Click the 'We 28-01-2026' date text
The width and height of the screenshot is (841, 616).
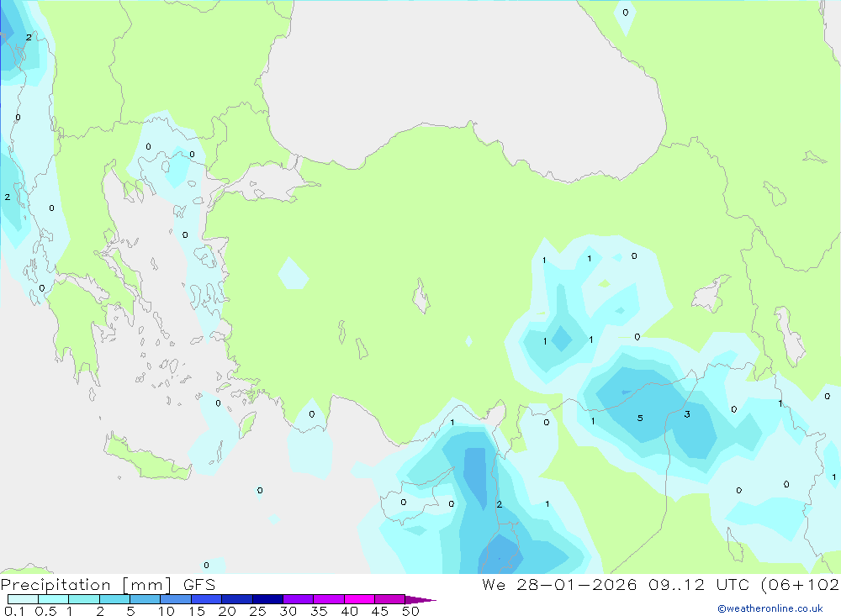tap(559, 584)
